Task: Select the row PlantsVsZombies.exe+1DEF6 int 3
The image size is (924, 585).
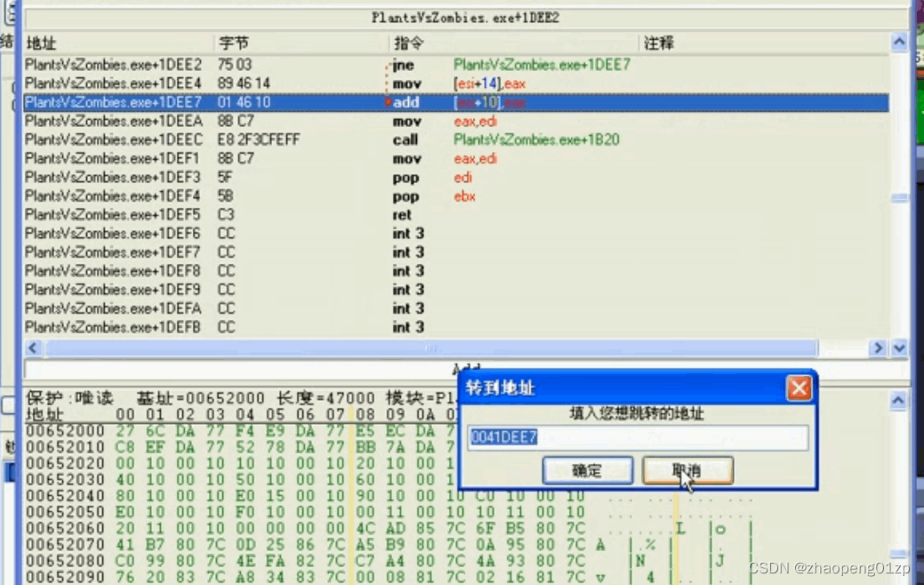Action: click(456, 234)
